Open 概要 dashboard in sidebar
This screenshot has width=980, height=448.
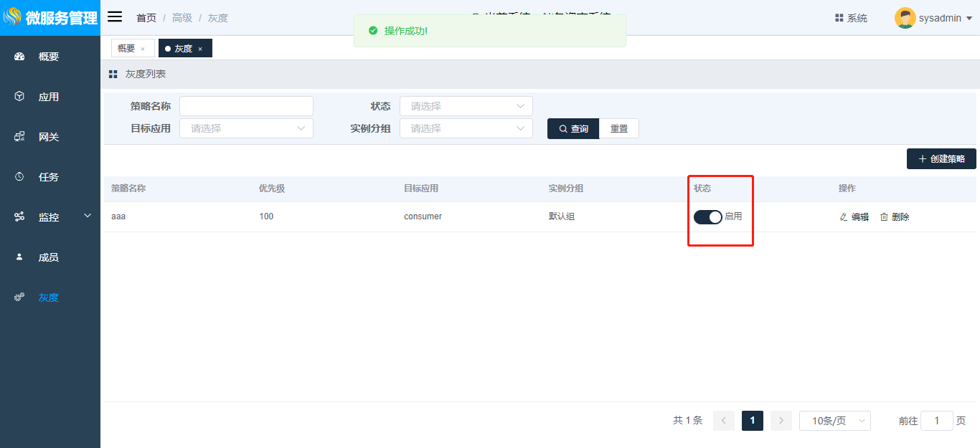pyautogui.click(x=48, y=57)
